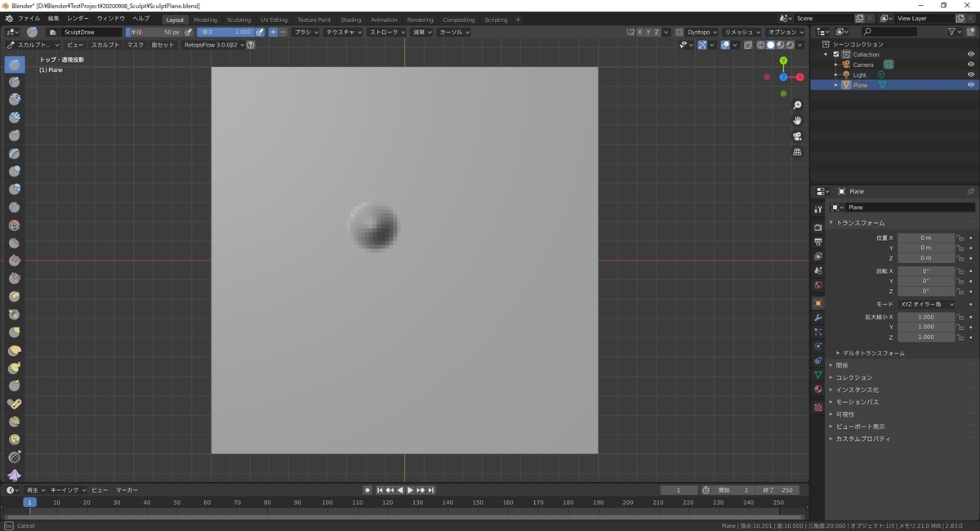Image resolution: width=980 pixels, height=531 pixels.
Task: Click the SculptDraw brush name field
Action: coord(90,32)
